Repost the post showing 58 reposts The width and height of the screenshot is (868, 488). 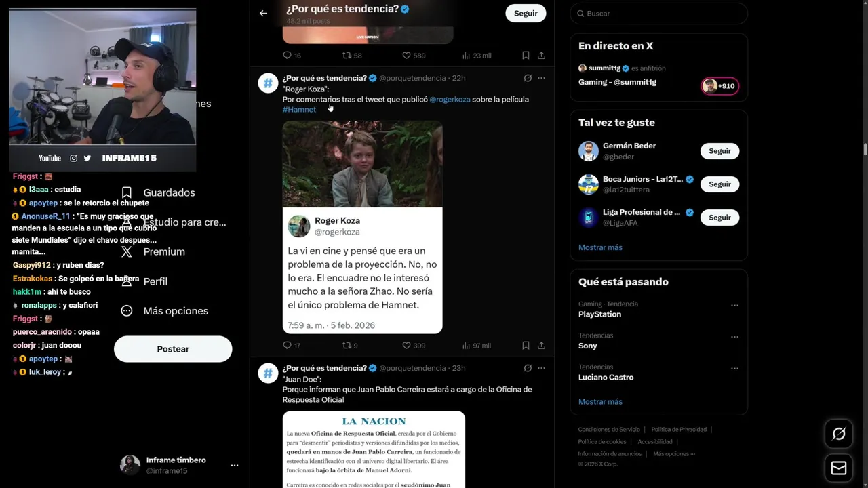(x=352, y=56)
